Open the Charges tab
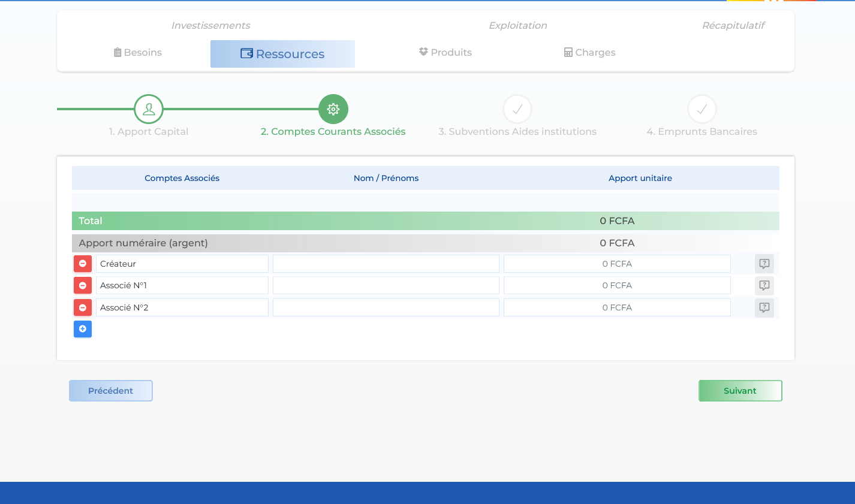 [x=589, y=53]
